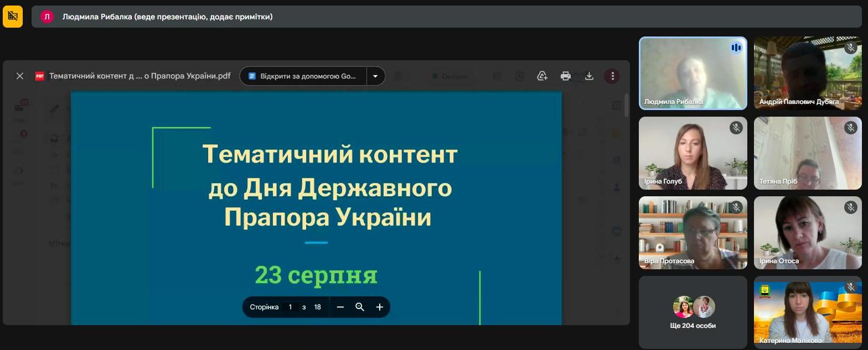Click the yellow presentation icon at top-left

tap(13, 17)
